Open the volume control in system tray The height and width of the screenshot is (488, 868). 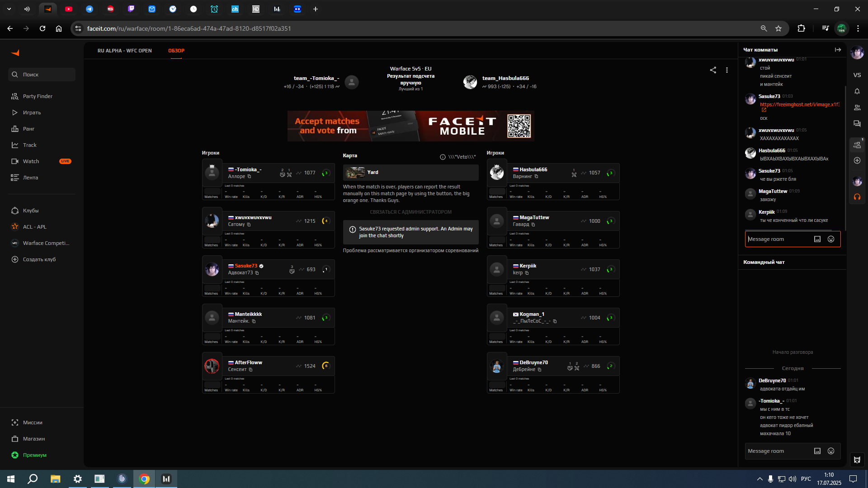point(793,479)
